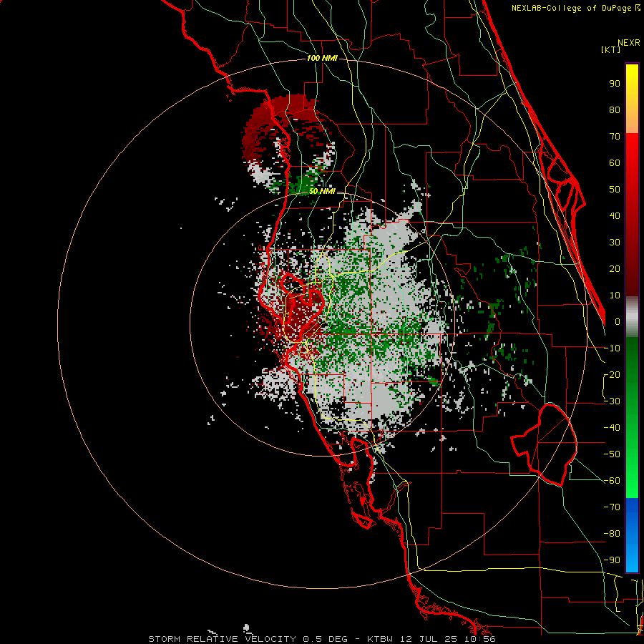Click the "80" value on the velocity scale

click(615, 109)
